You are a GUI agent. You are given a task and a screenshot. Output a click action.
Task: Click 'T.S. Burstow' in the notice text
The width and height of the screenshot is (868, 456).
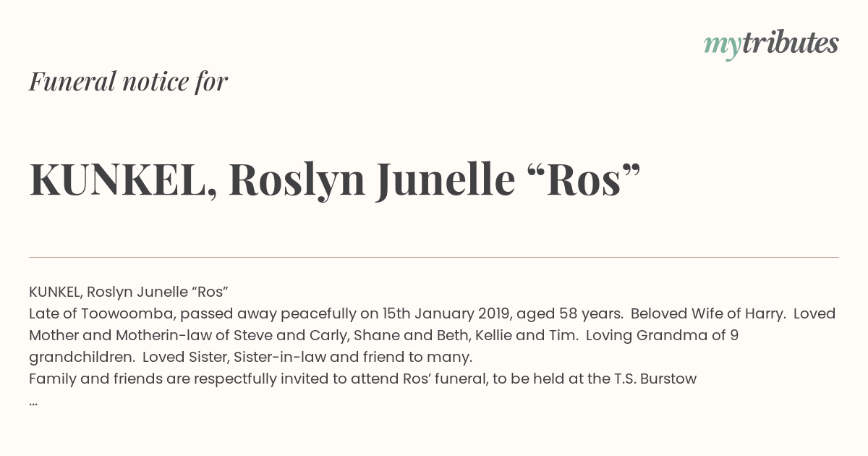point(656,379)
